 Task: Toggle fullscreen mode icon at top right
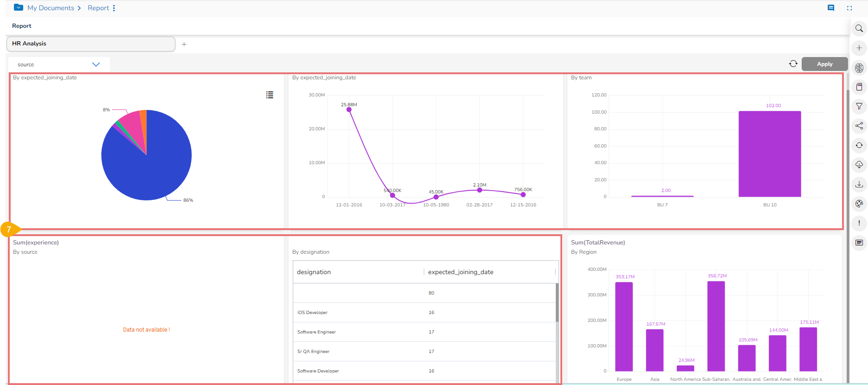(x=849, y=8)
